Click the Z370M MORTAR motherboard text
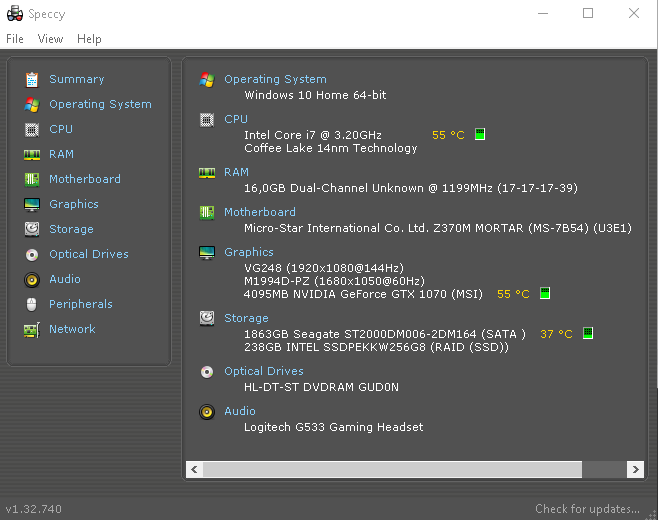This screenshot has width=658, height=520. click(x=438, y=228)
